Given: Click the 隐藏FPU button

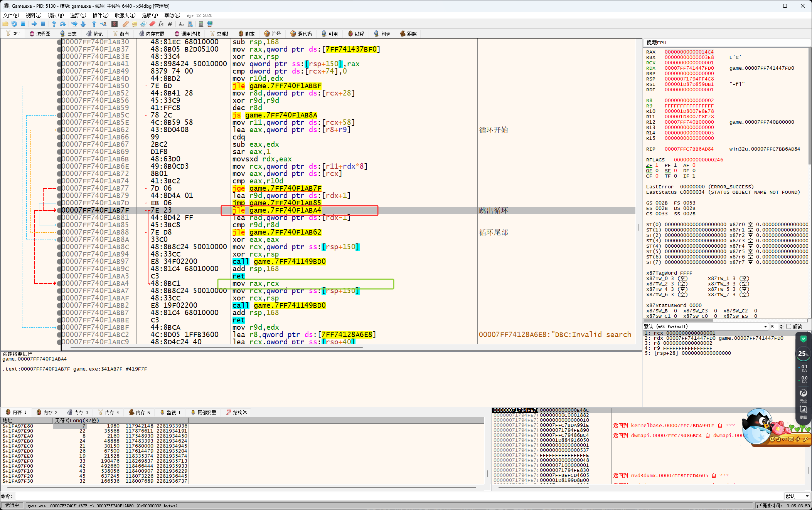Looking at the screenshot, I should 657,43.
